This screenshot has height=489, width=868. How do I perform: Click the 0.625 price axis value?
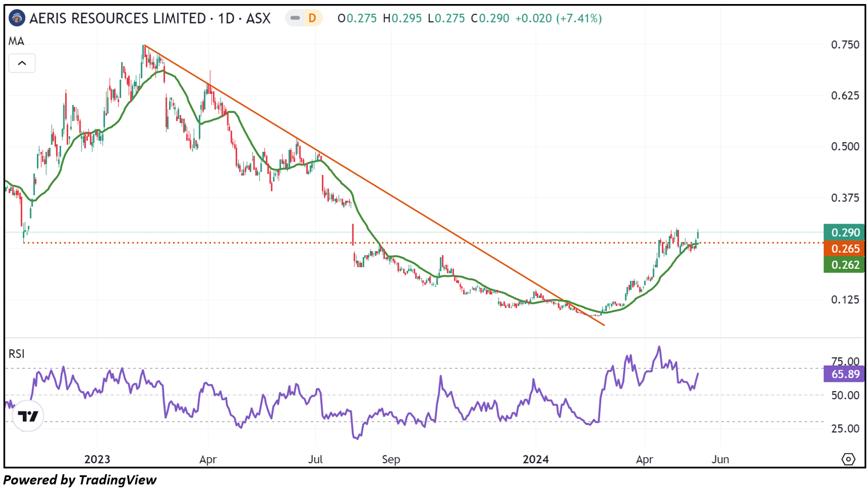(845, 95)
